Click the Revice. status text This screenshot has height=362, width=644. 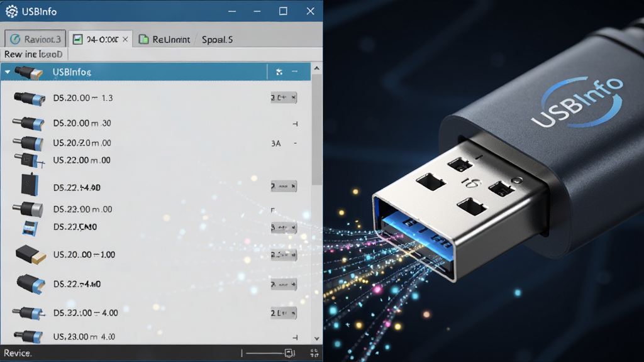(x=18, y=353)
